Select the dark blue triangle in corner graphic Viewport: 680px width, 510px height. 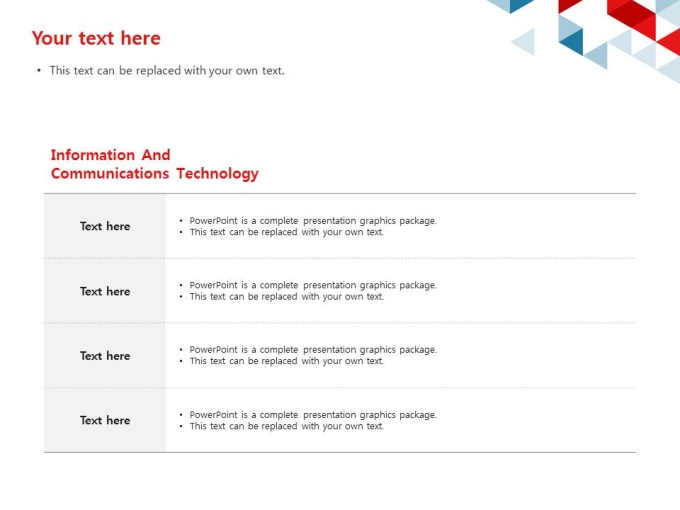click(x=575, y=43)
